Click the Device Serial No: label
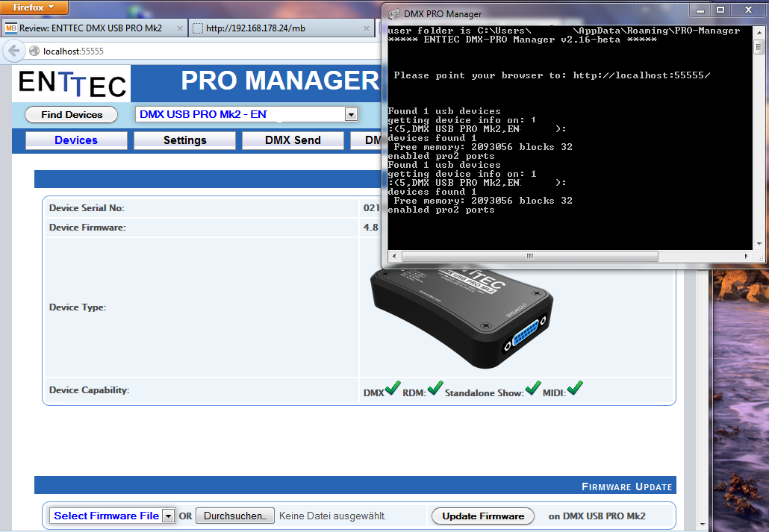Image resolution: width=769 pixels, height=532 pixels. [x=87, y=208]
